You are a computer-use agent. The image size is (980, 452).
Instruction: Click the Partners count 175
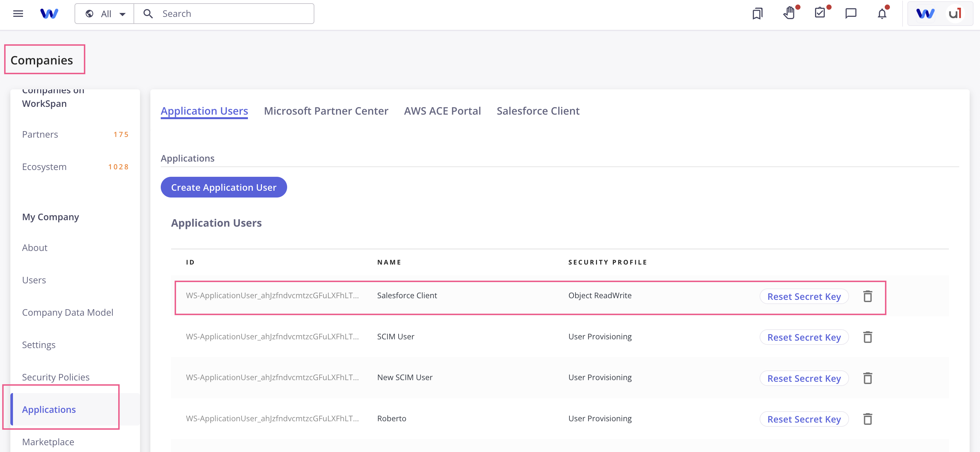pyautogui.click(x=121, y=135)
